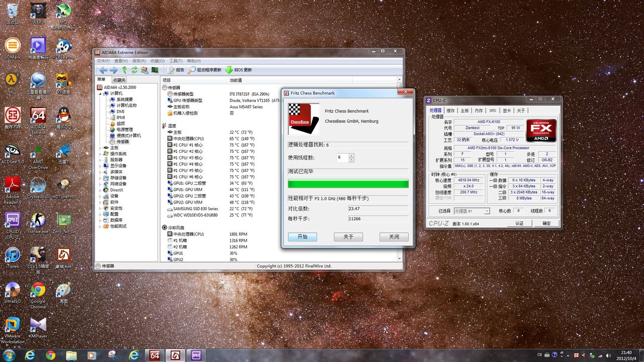The image size is (644, 362).
Task: Switch to the 收藏夹 tab in AIDA64
Action: pos(119,80)
